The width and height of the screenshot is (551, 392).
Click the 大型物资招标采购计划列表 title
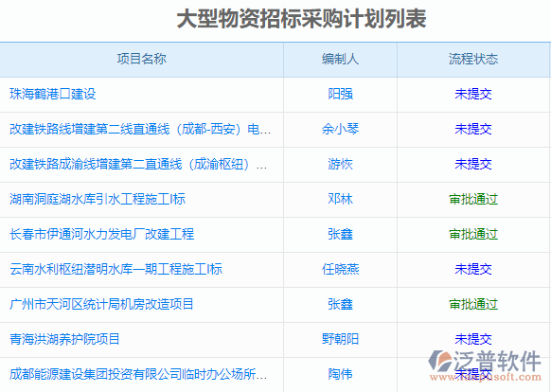coord(301,19)
